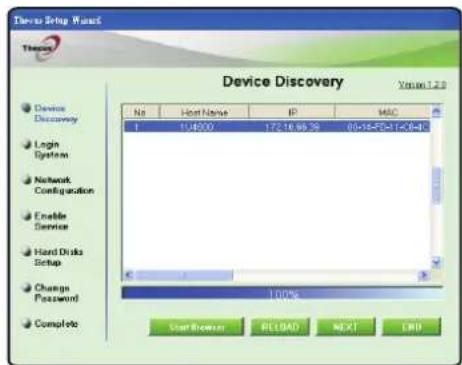Click the IP column header
462x365 pixels.
[x=292, y=112]
